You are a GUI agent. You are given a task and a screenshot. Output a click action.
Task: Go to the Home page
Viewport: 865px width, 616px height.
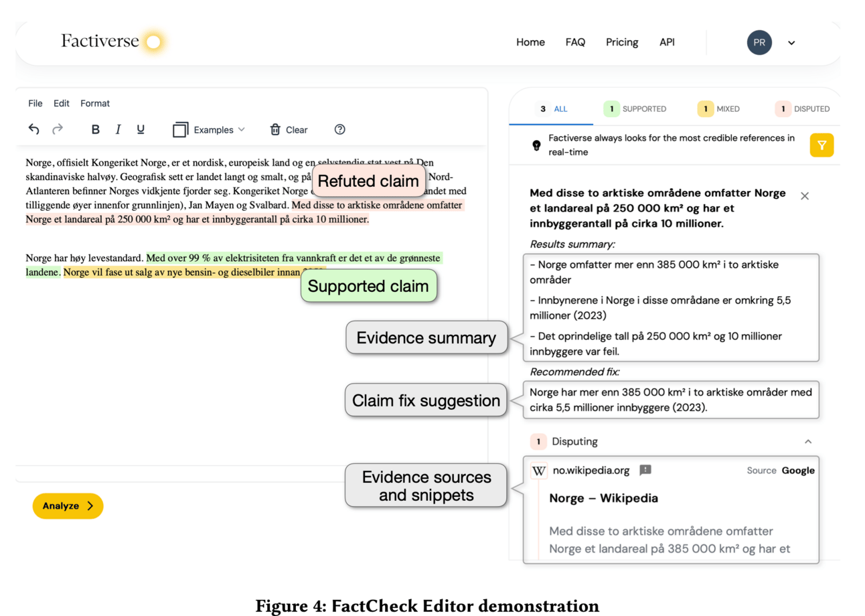530,42
